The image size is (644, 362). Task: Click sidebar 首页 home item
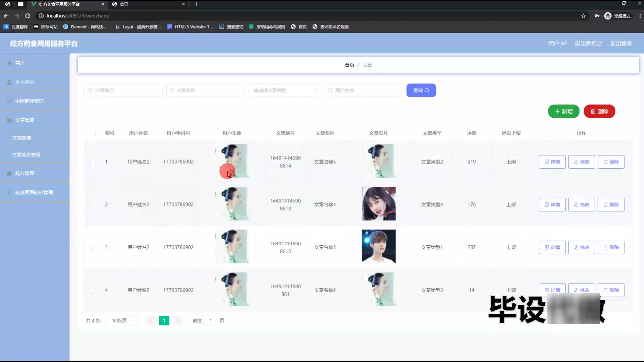[x=35, y=63]
